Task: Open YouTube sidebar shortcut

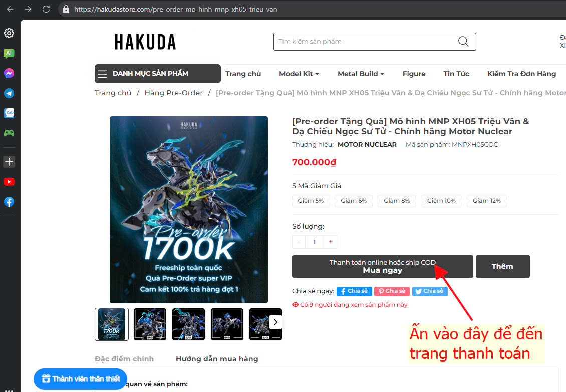Action: click(x=9, y=182)
